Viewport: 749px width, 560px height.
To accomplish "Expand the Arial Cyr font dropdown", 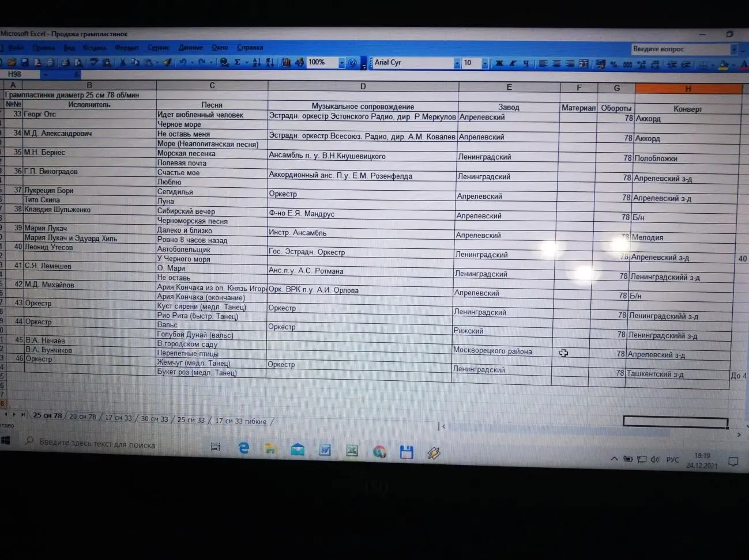I will 457,63.
